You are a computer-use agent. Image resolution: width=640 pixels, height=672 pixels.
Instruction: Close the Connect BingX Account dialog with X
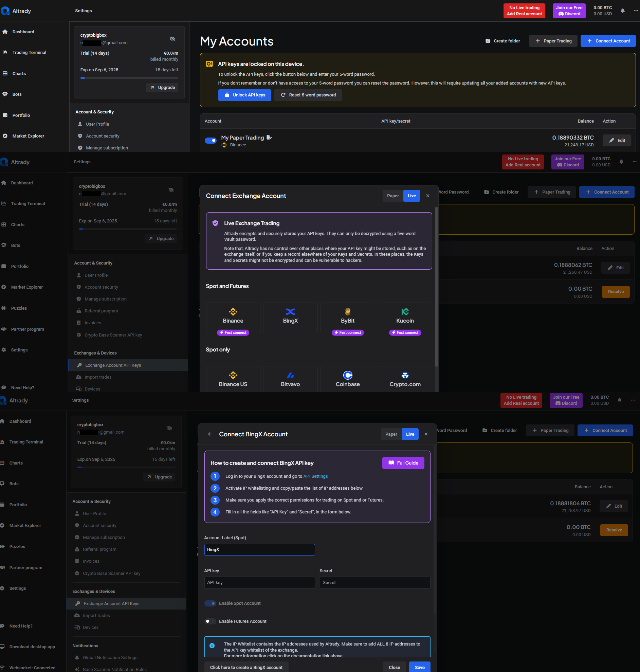[x=426, y=434]
